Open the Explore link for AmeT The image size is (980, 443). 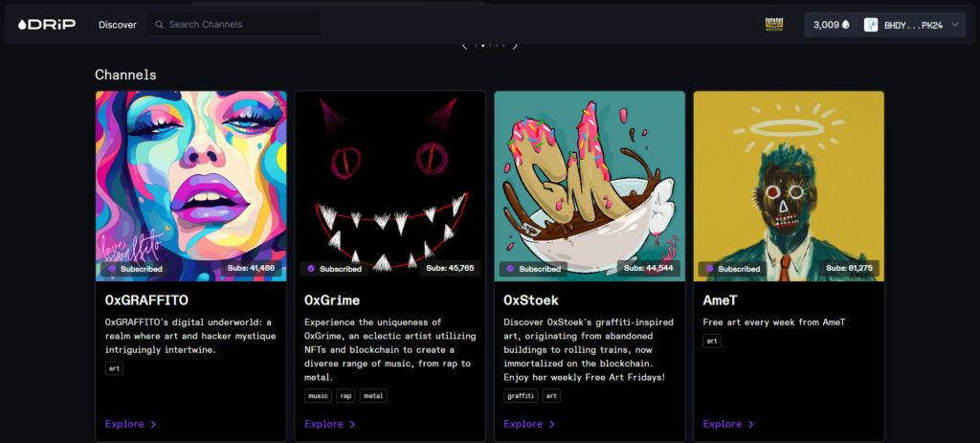click(x=722, y=424)
